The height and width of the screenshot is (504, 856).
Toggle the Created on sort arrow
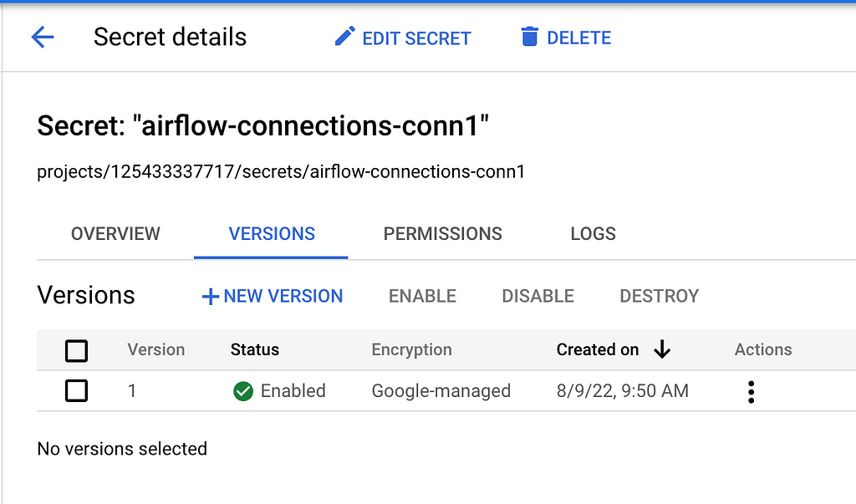tap(662, 349)
